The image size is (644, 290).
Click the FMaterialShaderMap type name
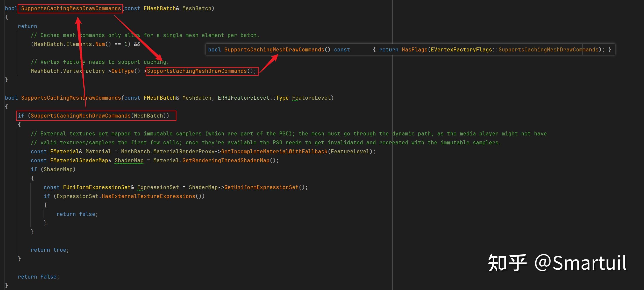(79, 161)
